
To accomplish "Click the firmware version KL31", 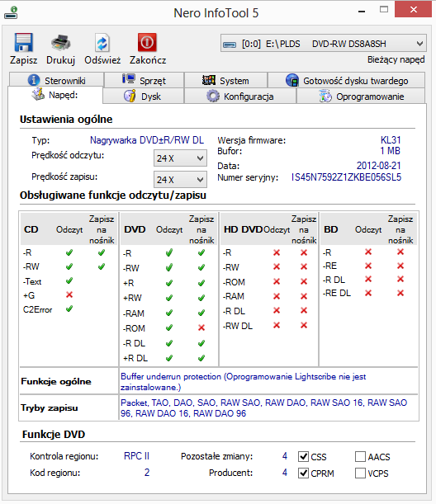I will [391, 140].
